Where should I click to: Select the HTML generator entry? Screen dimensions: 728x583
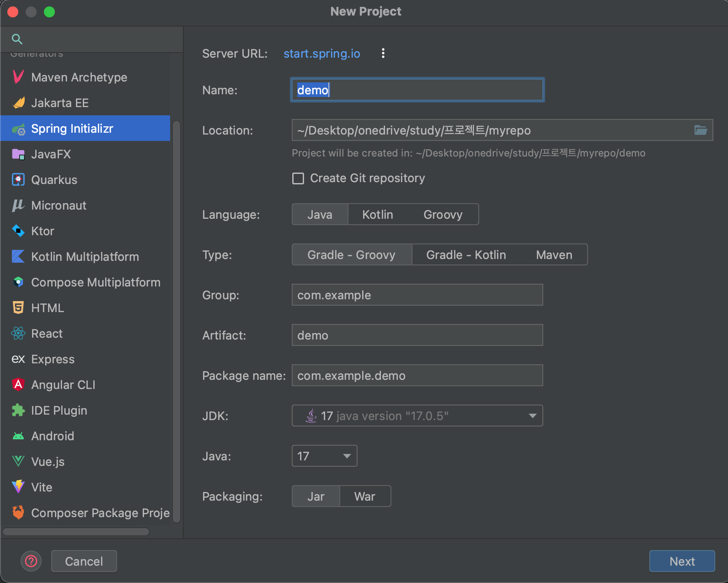point(86,308)
